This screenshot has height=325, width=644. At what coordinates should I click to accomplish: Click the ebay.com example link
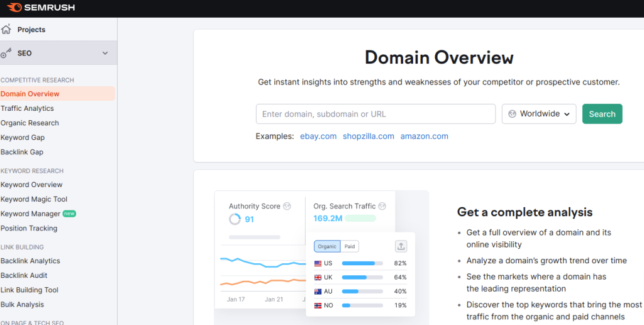(318, 136)
